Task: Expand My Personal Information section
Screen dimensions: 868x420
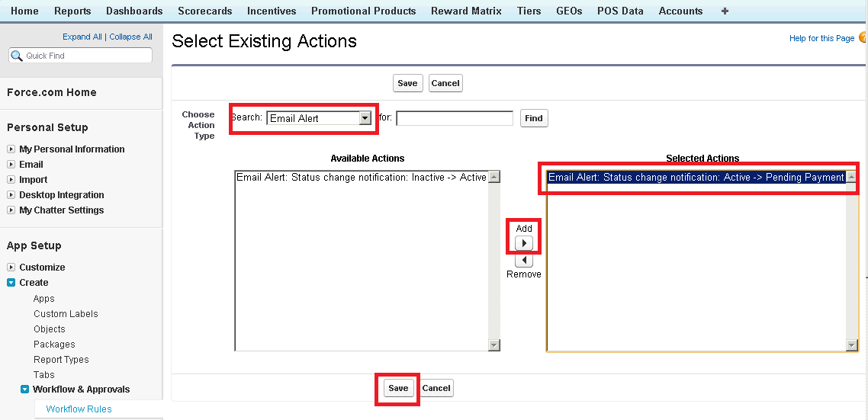Action: [11, 149]
